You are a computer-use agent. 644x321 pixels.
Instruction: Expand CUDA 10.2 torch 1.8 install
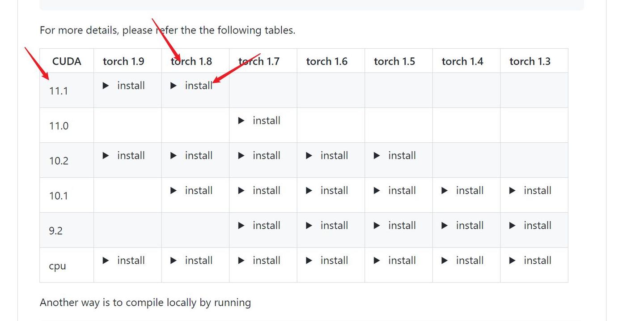[x=192, y=155]
